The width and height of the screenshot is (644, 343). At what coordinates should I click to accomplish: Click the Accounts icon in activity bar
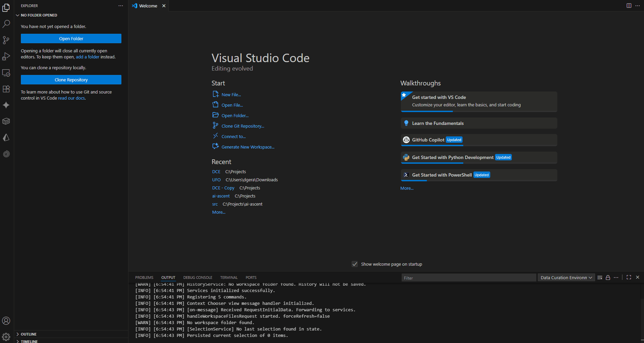point(6,321)
